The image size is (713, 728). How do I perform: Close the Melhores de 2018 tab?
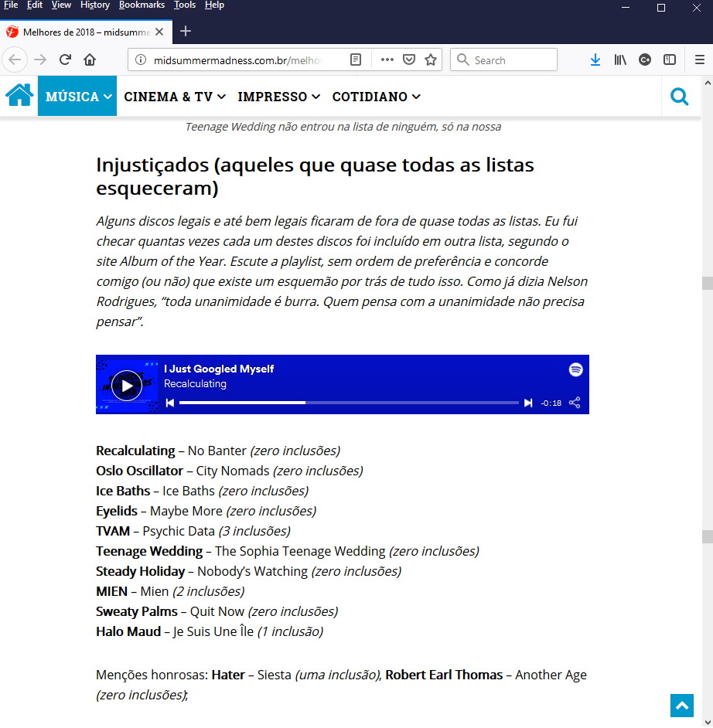(x=159, y=32)
